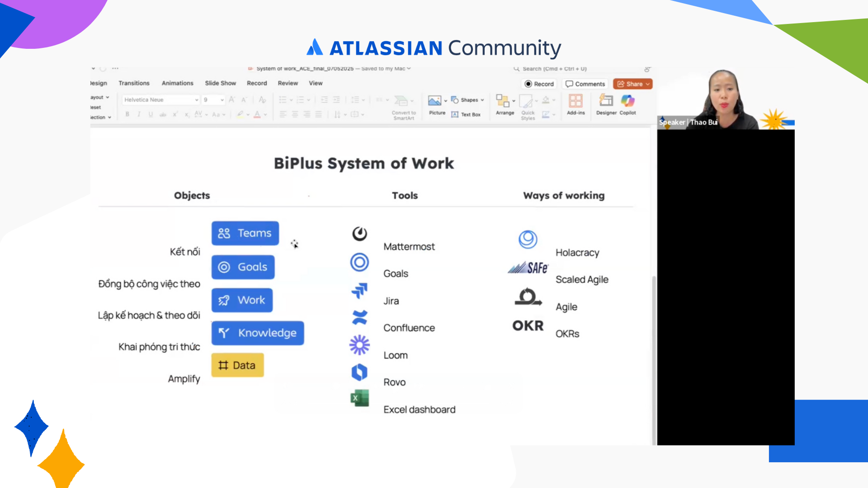Click the presence icon beside search
Image resolution: width=868 pixels, height=488 pixels.
(647, 69)
